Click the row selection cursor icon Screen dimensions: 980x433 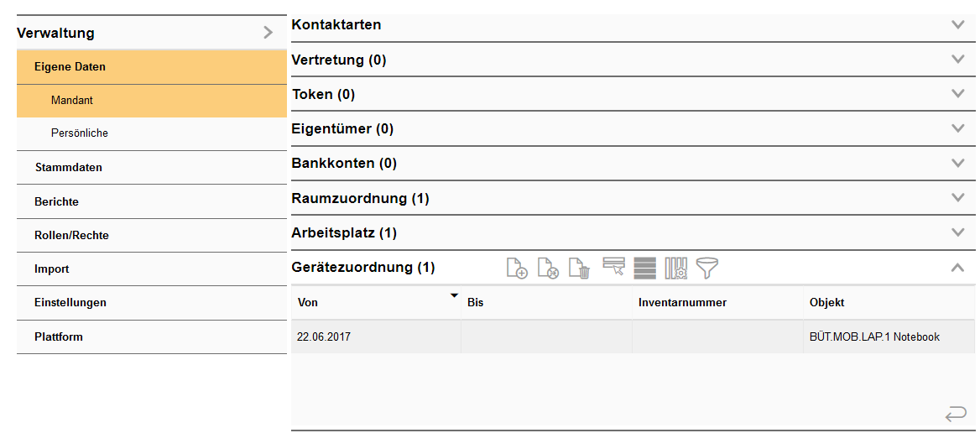coord(613,268)
